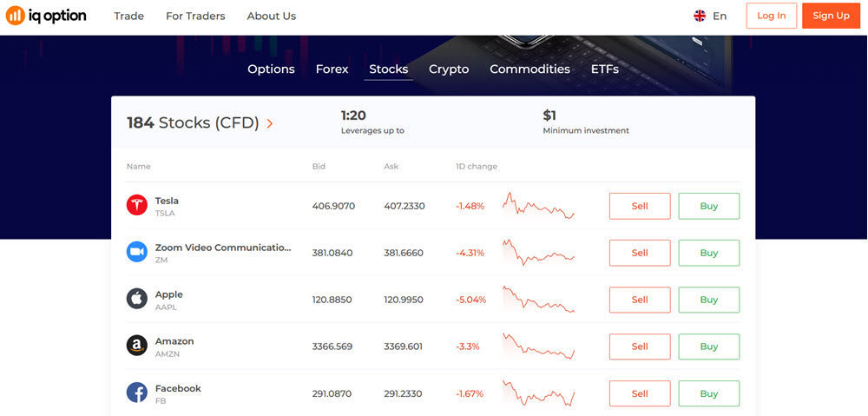Click the Amazon stock name
Screen dimensions: 868x416
(174, 341)
